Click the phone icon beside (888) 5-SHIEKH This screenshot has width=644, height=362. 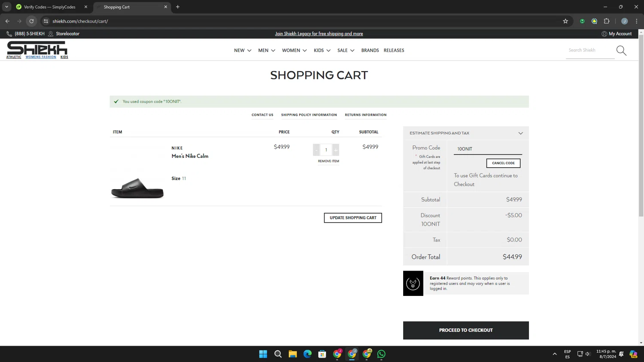coord(9,33)
